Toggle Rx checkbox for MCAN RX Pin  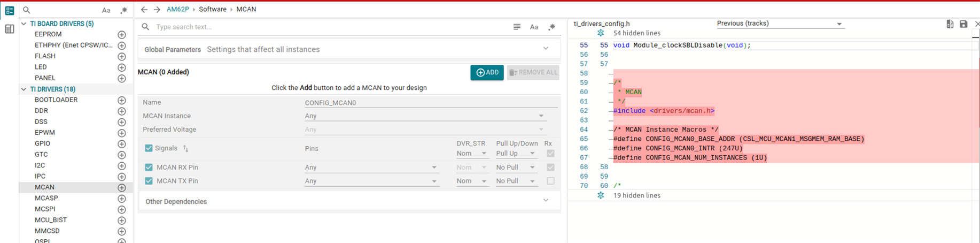(550, 168)
